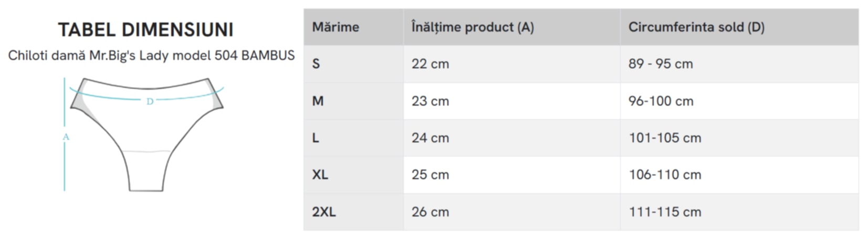868x239 pixels.
Task: Click the 89 - 95 cm hip cell
Action: point(660,64)
